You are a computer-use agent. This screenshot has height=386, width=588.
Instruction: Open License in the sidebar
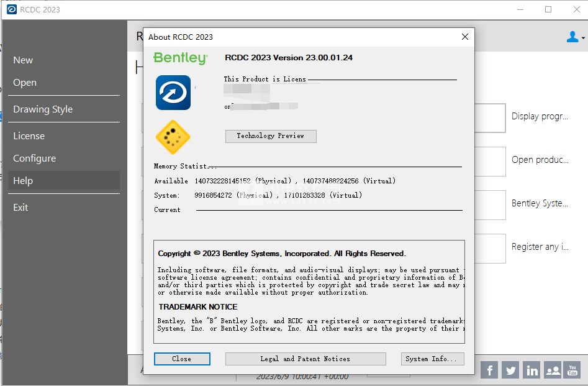64,136
